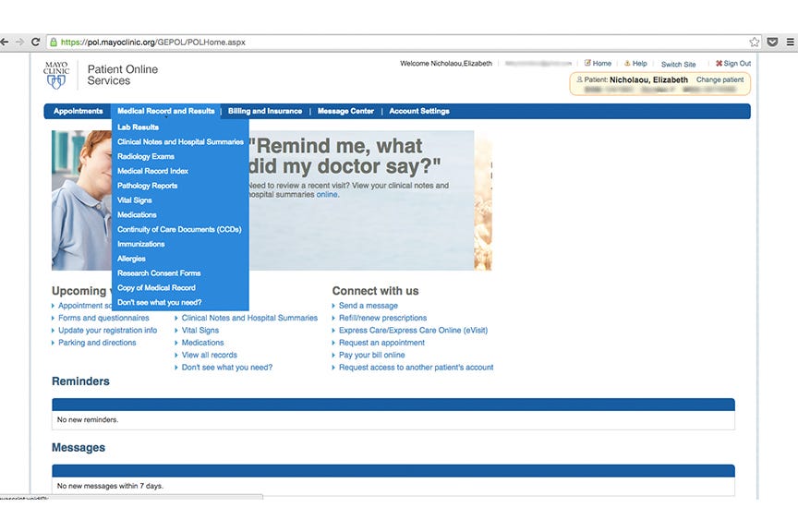Select Medications in dropdown menu

tap(137, 215)
